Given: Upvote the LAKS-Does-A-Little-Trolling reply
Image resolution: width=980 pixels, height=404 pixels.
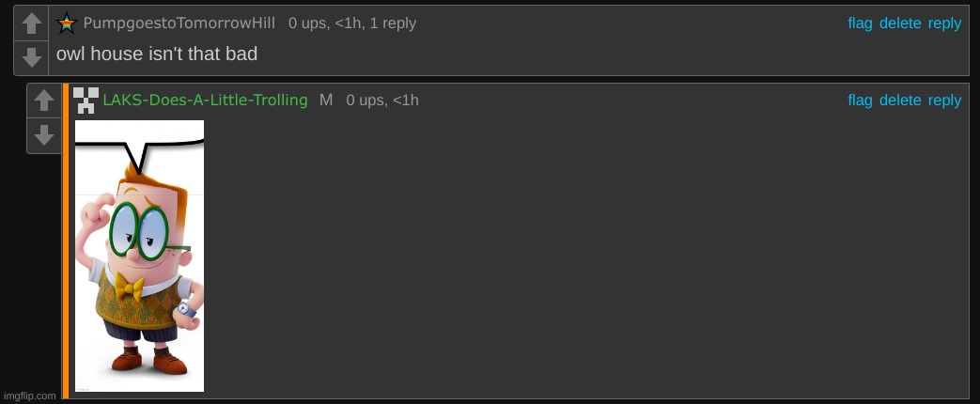Looking at the screenshot, I should [44, 101].
